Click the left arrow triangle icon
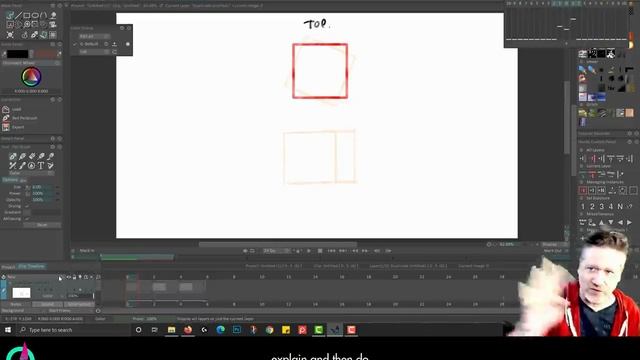The width and height of the screenshot is (640, 360). click(x=620, y=222)
